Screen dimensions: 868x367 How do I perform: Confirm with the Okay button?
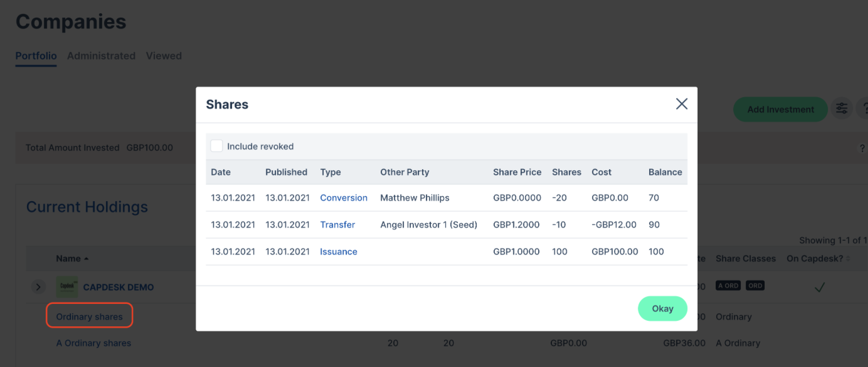click(x=662, y=308)
